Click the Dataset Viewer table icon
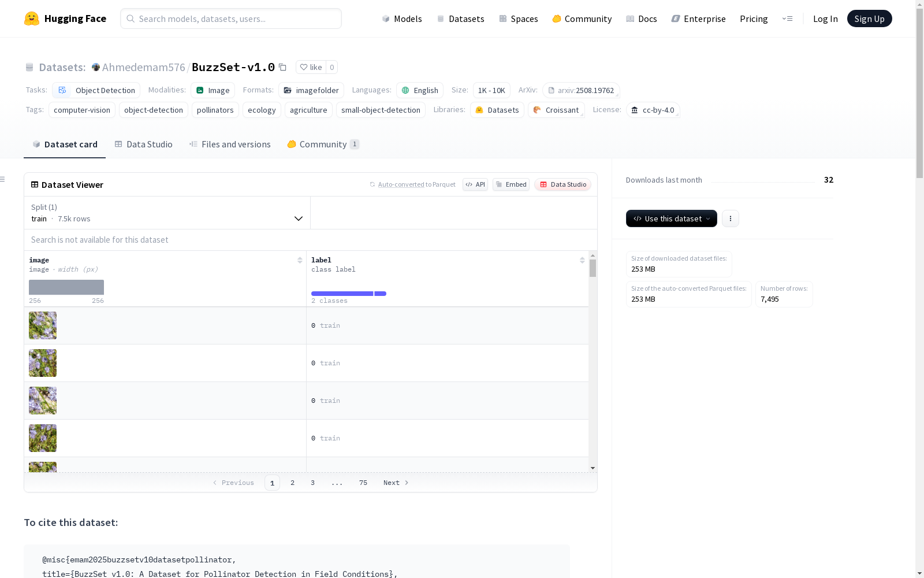924x578 pixels. pyautogui.click(x=35, y=184)
